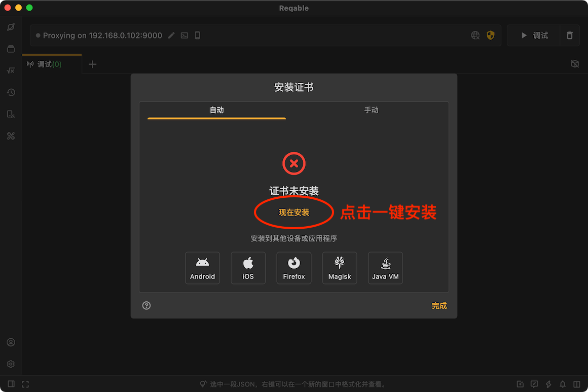Choose Java VM certificate install

point(386,268)
